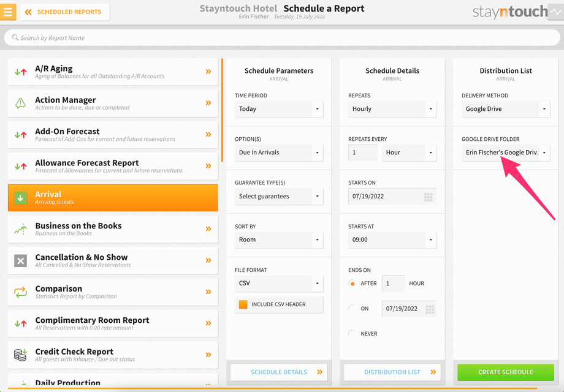The image size is (564, 392).
Task: Open Allowance Forecast Report via its chevron
Action: click(x=208, y=165)
